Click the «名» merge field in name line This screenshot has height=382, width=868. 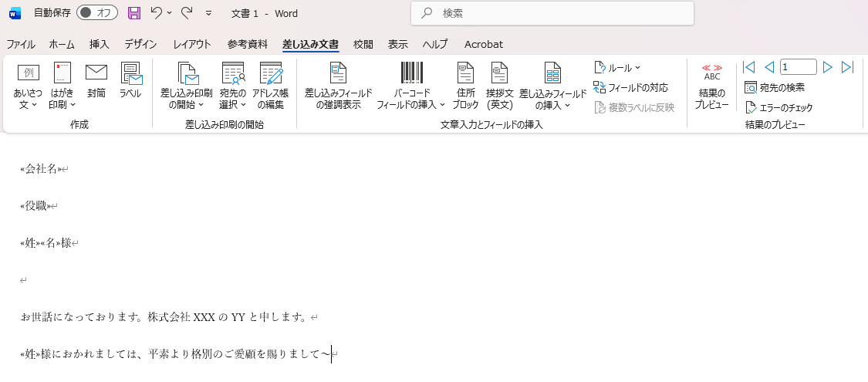51,243
